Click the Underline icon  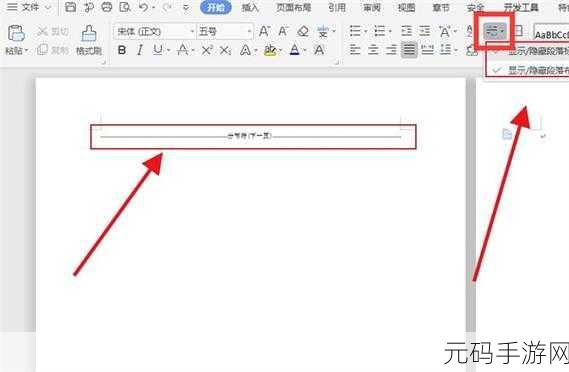tap(157, 50)
